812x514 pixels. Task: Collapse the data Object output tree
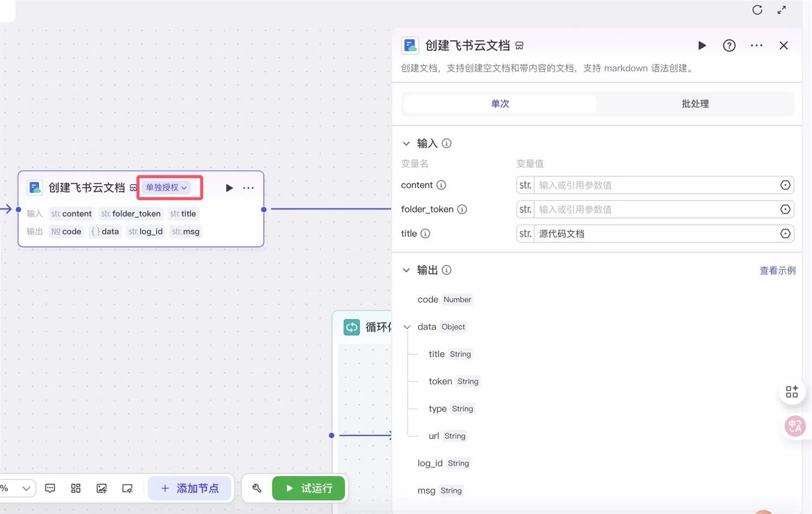pyautogui.click(x=407, y=327)
